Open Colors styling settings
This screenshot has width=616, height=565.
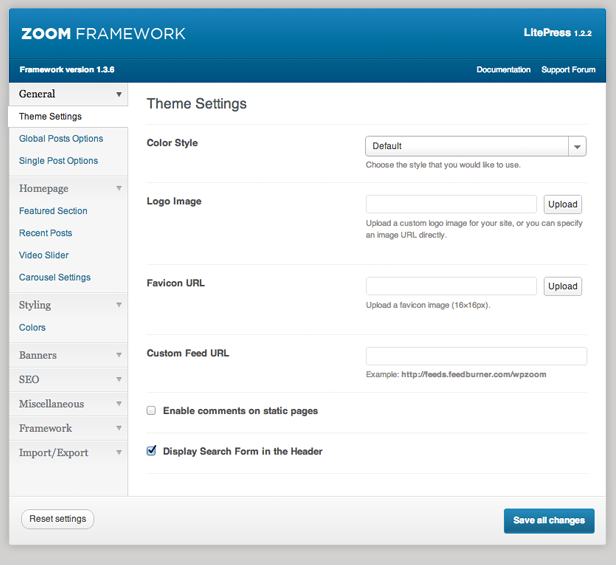point(32,327)
